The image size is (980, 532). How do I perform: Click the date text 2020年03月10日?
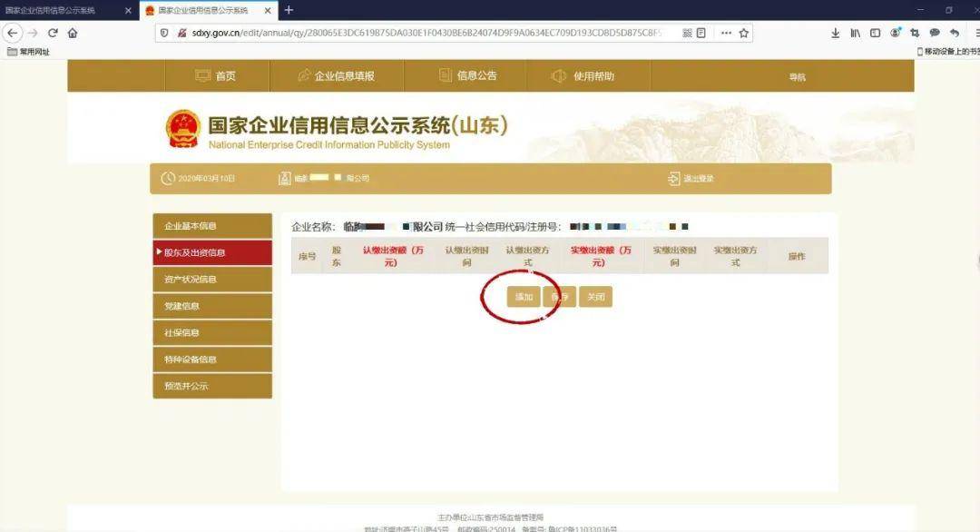click(206, 179)
